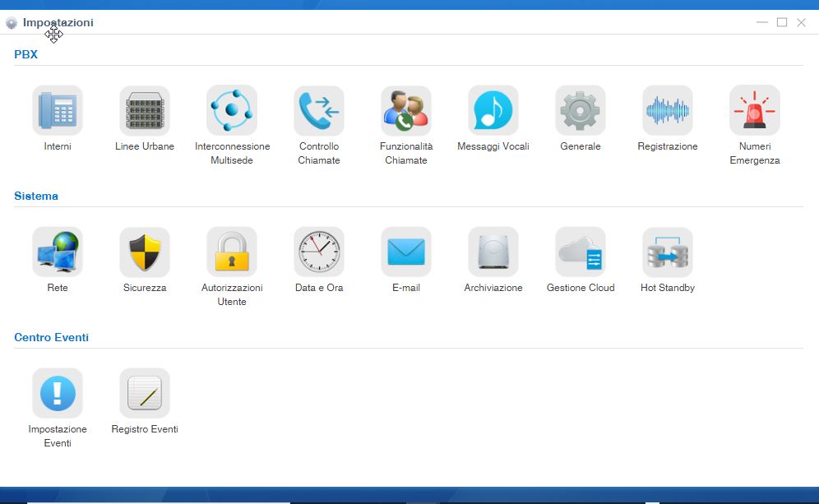This screenshot has height=504, width=819.
Task: Click the Interni text label
Action: coord(58,146)
